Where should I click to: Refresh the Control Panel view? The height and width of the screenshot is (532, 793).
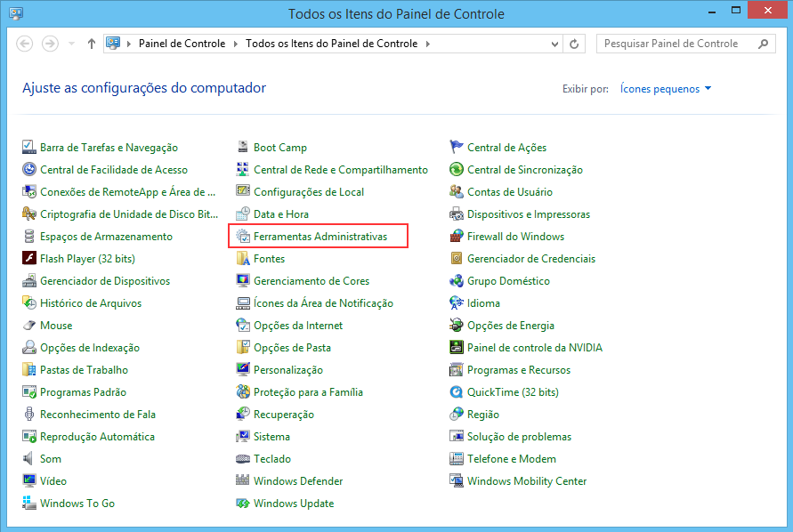click(x=574, y=44)
